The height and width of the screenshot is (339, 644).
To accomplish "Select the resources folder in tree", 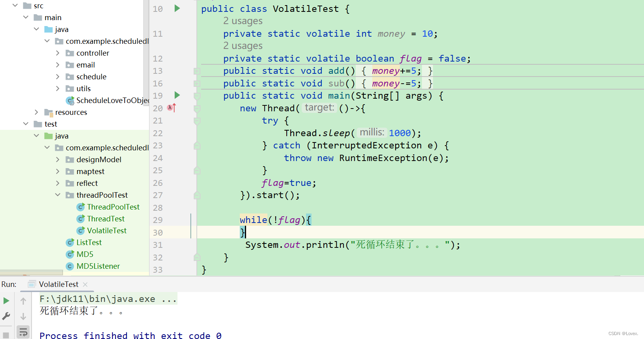I will pyautogui.click(x=71, y=112).
